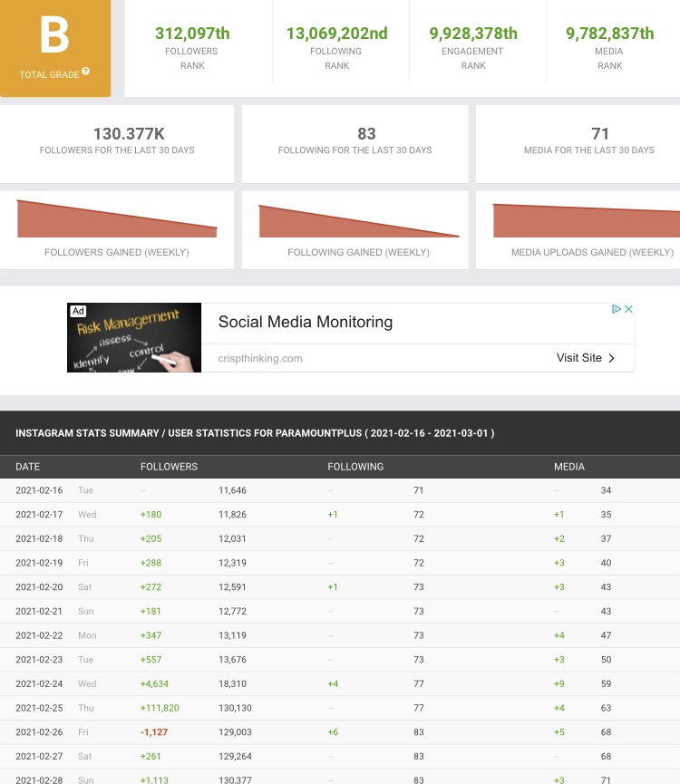Select the 11,646 followers value on 2021-02-16

pos(232,490)
